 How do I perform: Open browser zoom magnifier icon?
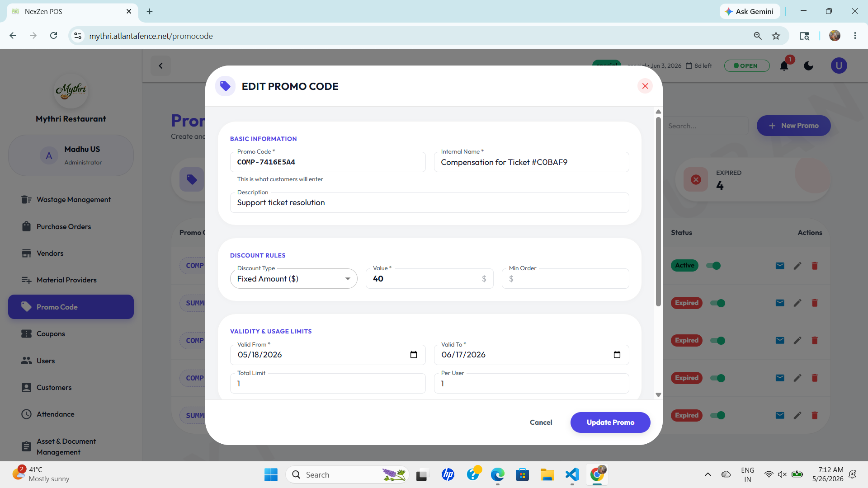758,36
